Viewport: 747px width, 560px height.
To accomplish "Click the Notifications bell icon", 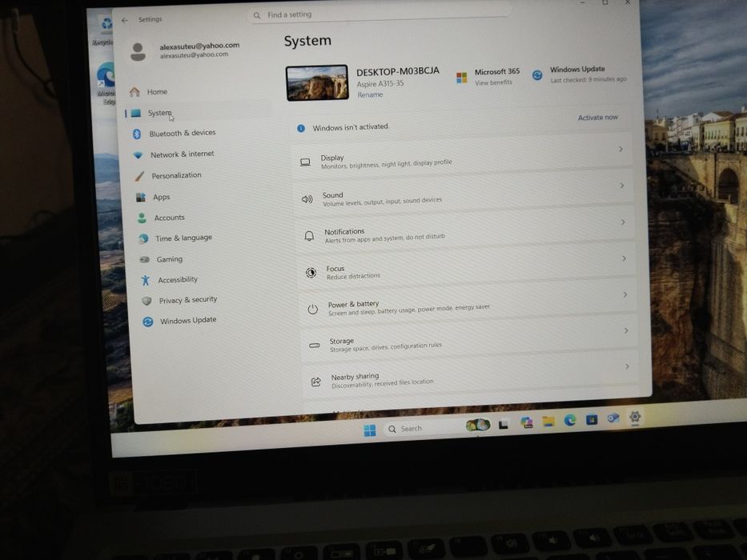I will (x=309, y=236).
